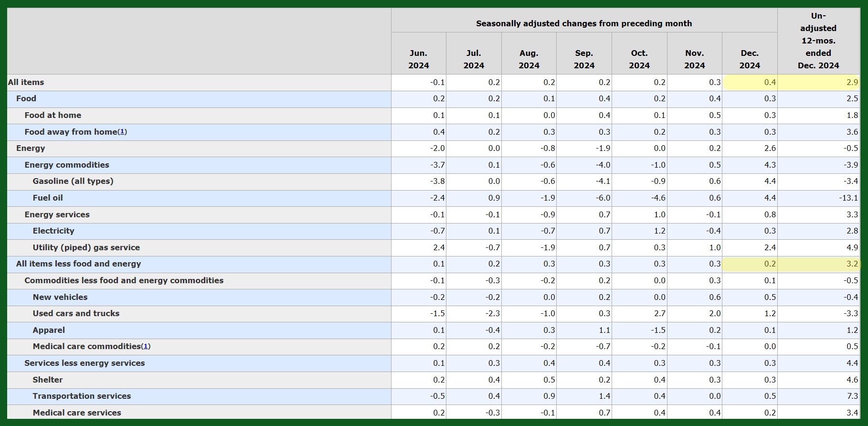Select the All items row label
The width and height of the screenshot is (868, 426).
click(26, 82)
